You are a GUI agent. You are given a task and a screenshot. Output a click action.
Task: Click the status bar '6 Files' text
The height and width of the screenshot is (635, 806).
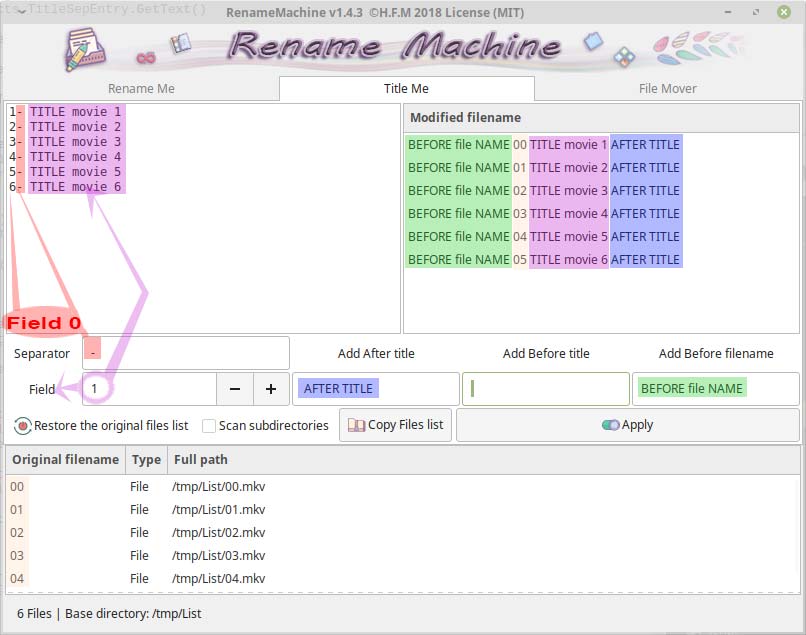[x=34, y=613]
